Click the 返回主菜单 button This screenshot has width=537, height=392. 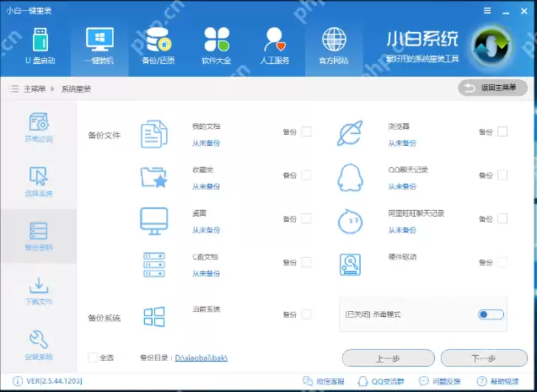[492, 88]
